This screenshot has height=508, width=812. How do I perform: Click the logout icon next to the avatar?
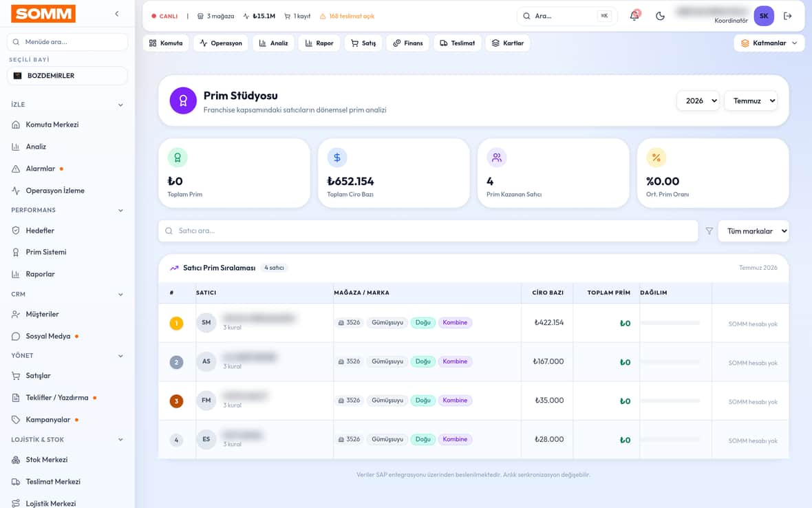(x=788, y=16)
